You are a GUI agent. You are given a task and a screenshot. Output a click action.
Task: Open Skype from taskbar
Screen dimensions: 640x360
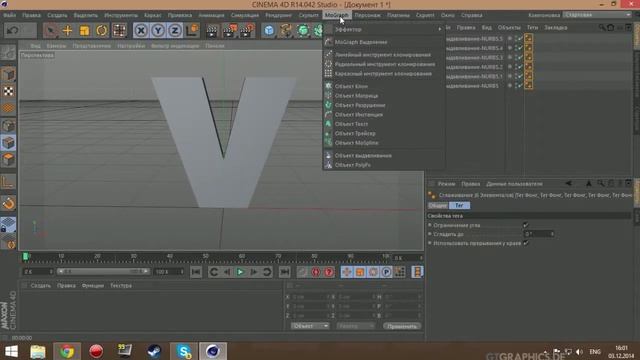click(x=184, y=351)
